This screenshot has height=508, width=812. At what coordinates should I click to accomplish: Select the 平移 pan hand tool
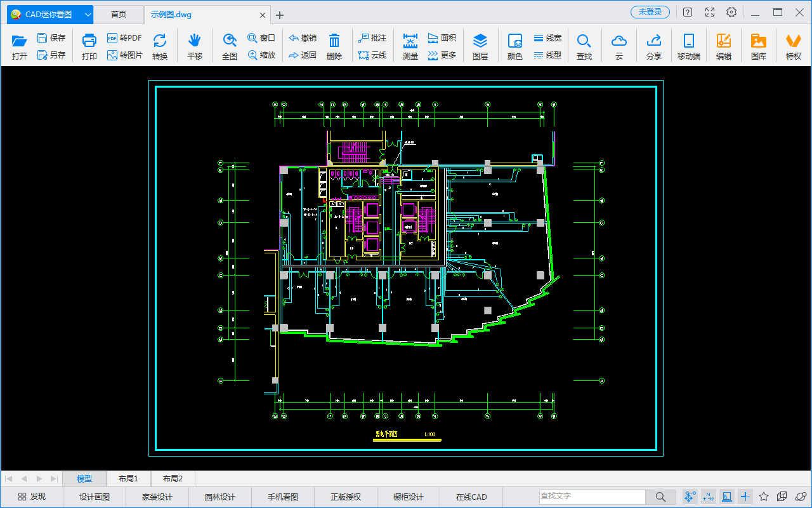click(x=194, y=46)
